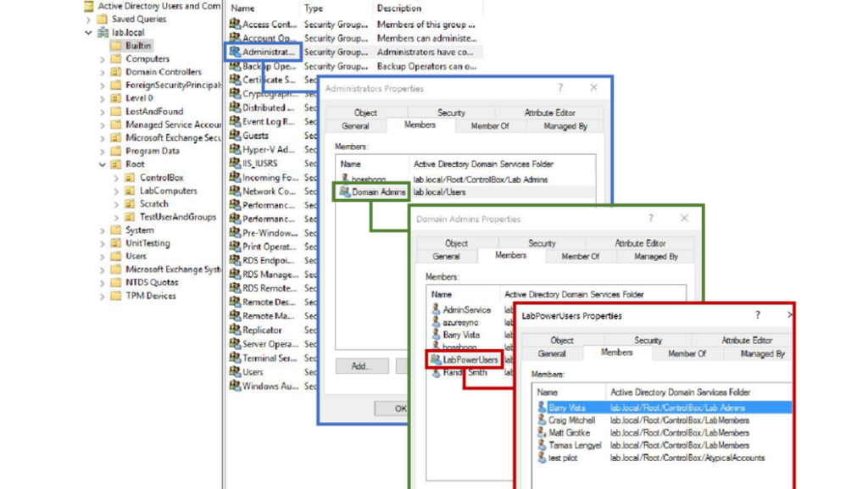Select Level 0 in the tree

click(x=139, y=98)
